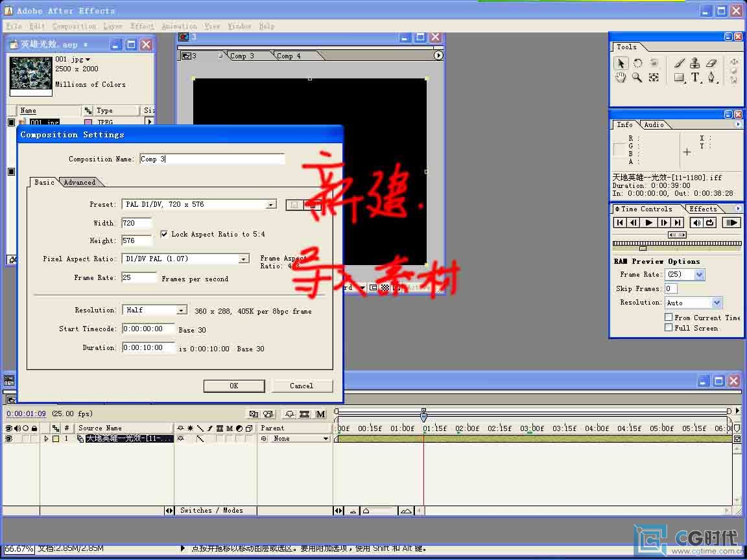Uncheck Lock Aspect Ratio to 5:4
This screenshot has width=747, height=560.
(x=164, y=234)
